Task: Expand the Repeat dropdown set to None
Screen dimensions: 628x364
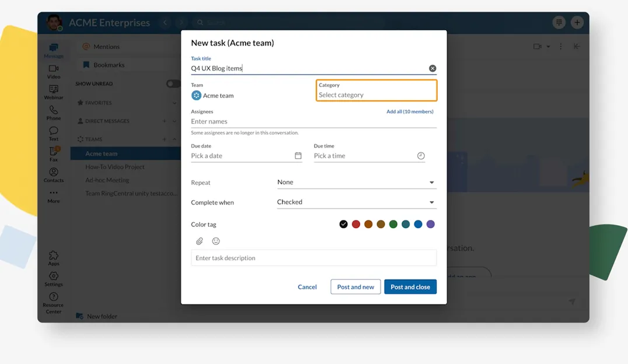Action: tap(357, 182)
